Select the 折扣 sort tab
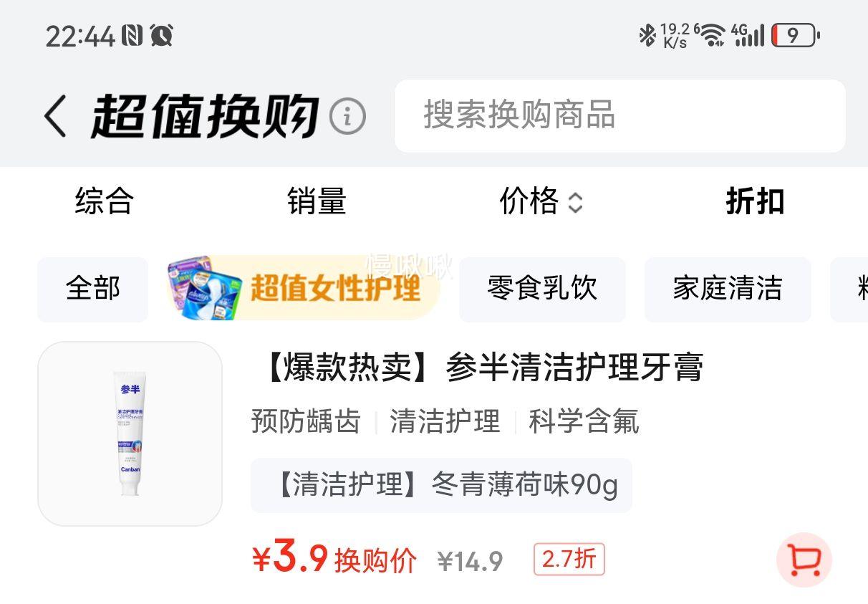Screen dimensions: 868x604 coord(755,201)
